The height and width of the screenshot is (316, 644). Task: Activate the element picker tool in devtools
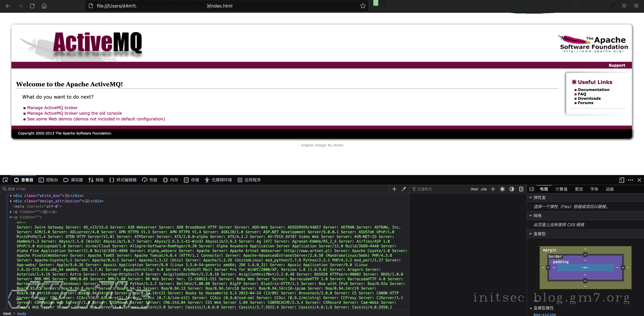(x=5, y=180)
